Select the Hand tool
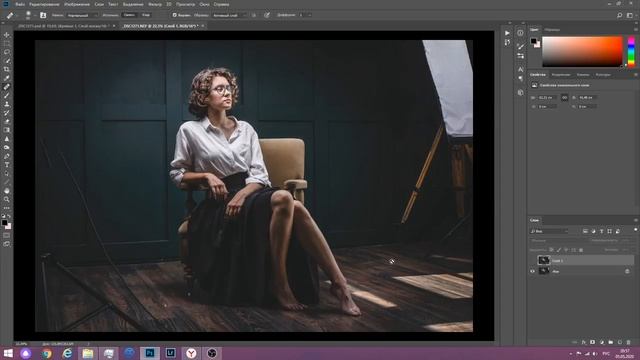The image size is (640, 360). 7,191
